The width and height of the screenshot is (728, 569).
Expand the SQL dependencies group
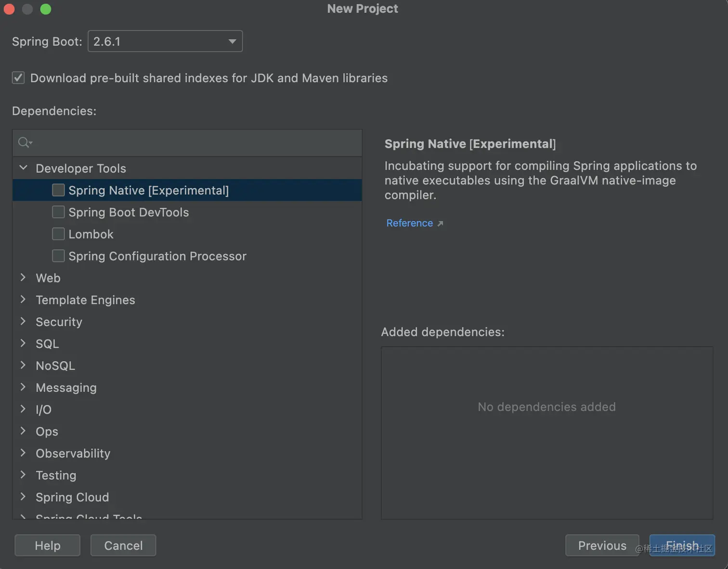[23, 344]
